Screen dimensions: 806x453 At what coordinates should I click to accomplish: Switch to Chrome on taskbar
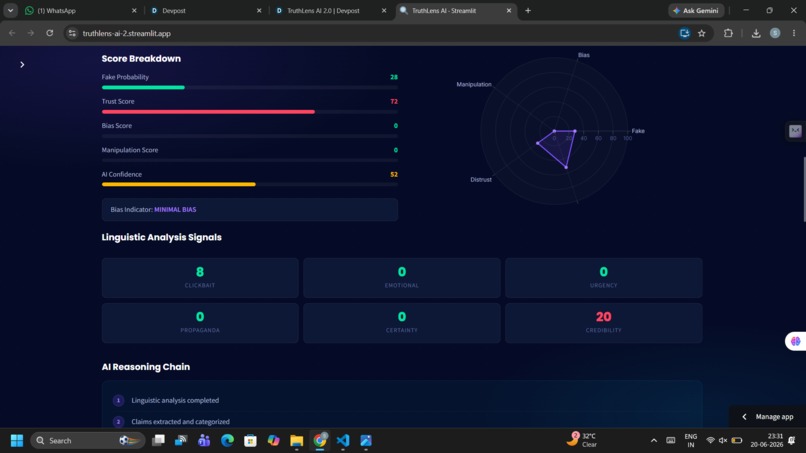[x=320, y=441]
